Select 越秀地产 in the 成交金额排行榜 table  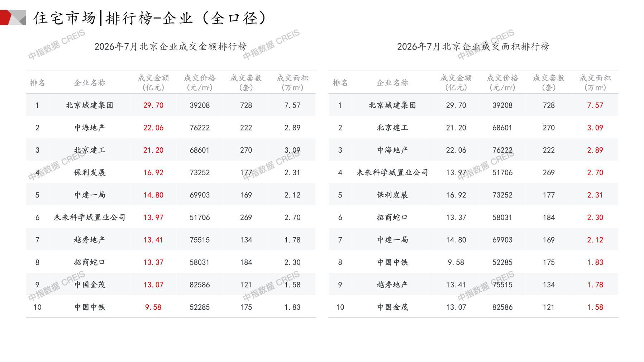coord(90,240)
